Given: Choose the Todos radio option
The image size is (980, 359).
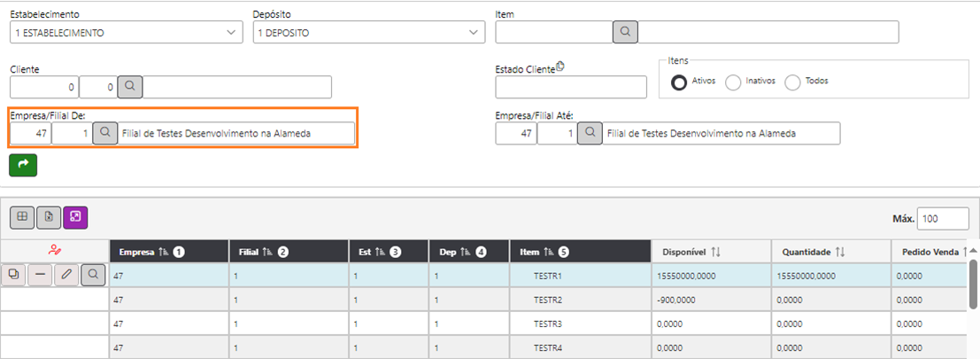Looking at the screenshot, I should (x=792, y=82).
